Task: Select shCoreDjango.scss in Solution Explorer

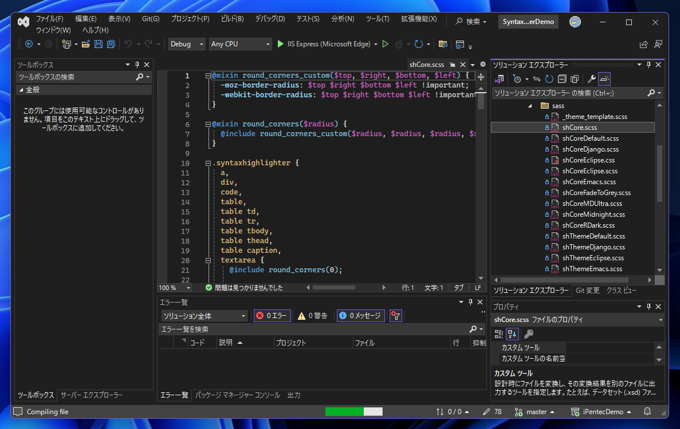Action: pyautogui.click(x=589, y=149)
